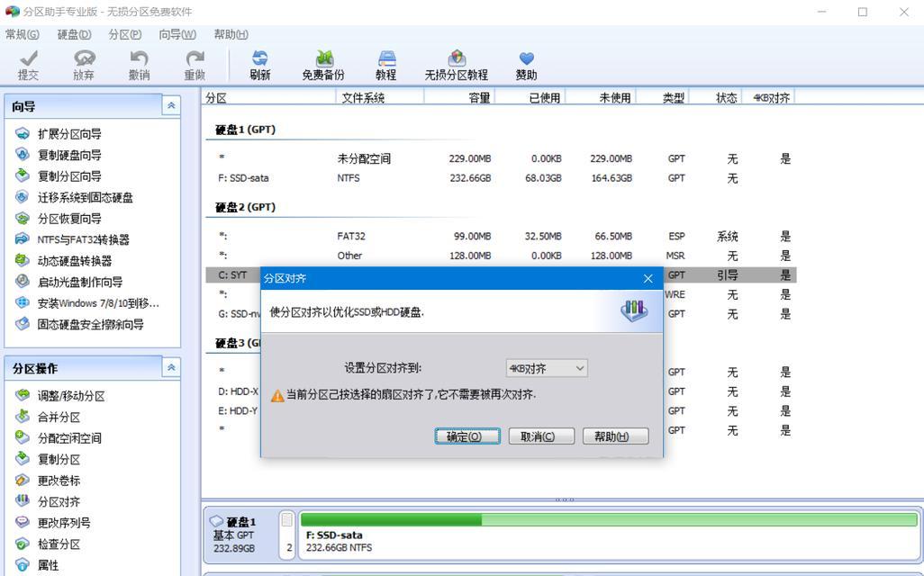The width and height of the screenshot is (924, 576).
Task: Click the 放弃 (discard) toolbar icon
Action: coord(84,65)
